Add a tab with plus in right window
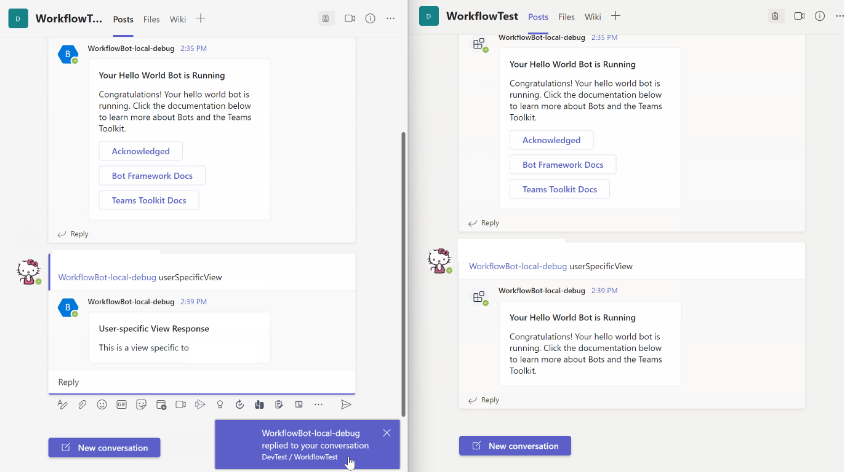The width and height of the screenshot is (844, 472). [616, 16]
